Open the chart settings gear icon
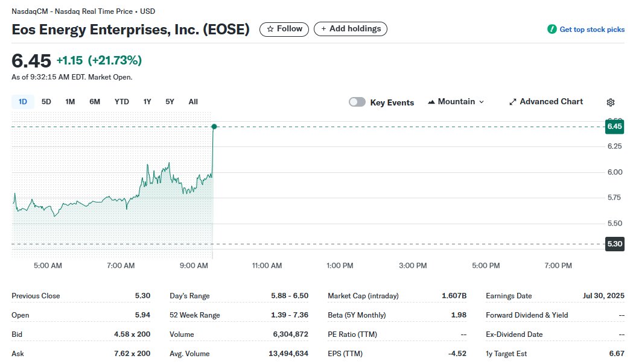Viewport: 633px width, 364px height. click(x=611, y=102)
